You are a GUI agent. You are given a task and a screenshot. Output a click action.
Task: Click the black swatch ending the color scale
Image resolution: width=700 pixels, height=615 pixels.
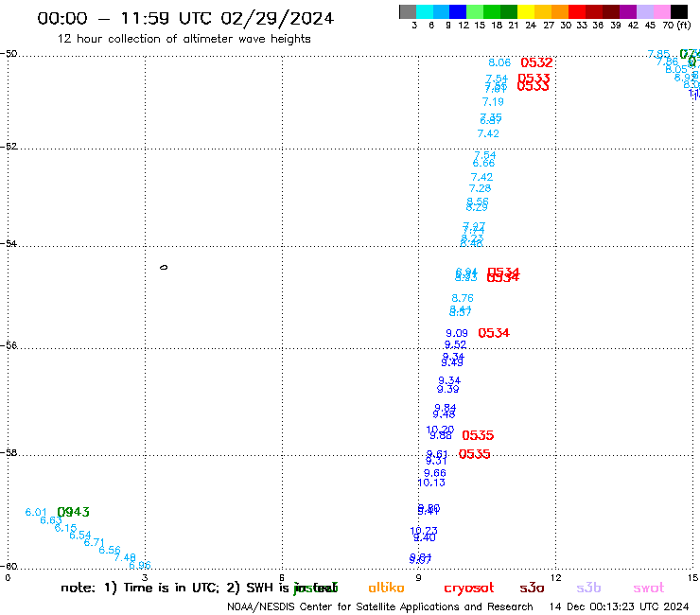coord(679,11)
